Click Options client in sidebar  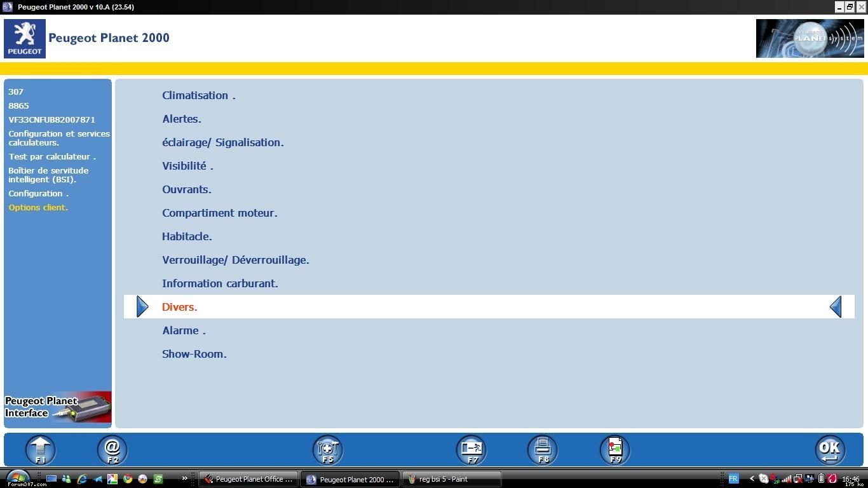click(38, 207)
